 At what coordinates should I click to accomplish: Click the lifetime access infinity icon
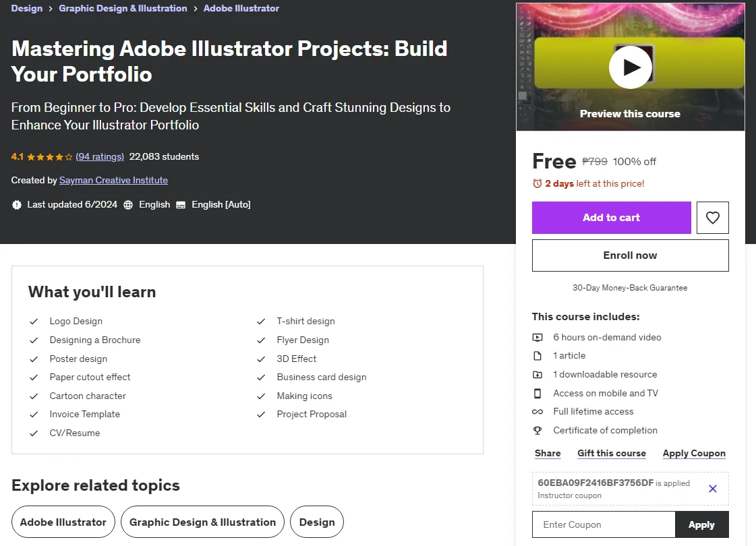(x=537, y=412)
